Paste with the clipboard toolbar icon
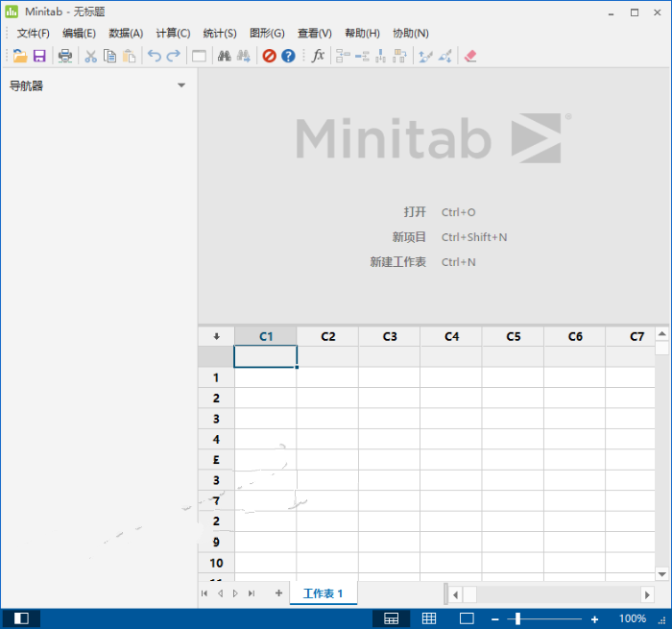Viewport: 672px width, 629px height. (129, 56)
